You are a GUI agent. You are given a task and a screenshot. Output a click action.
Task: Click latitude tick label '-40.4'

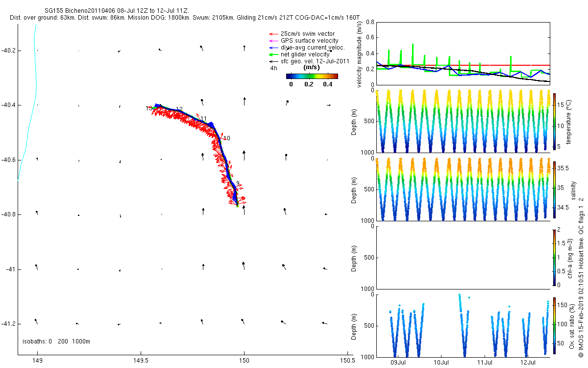click(x=9, y=105)
